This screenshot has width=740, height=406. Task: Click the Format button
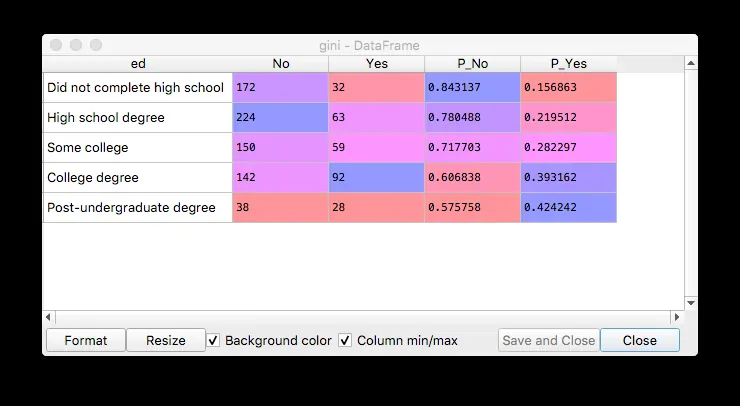(86, 340)
